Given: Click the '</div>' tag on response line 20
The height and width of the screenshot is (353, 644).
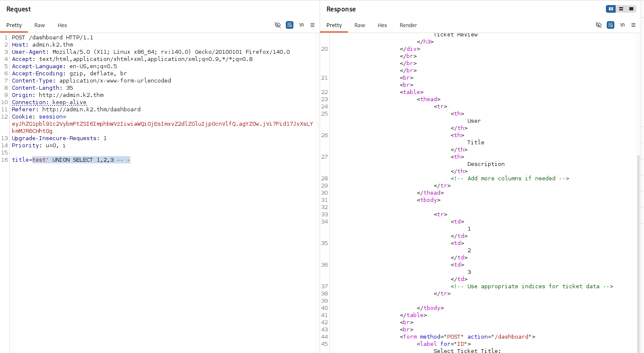Looking at the screenshot, I should 410,49.
